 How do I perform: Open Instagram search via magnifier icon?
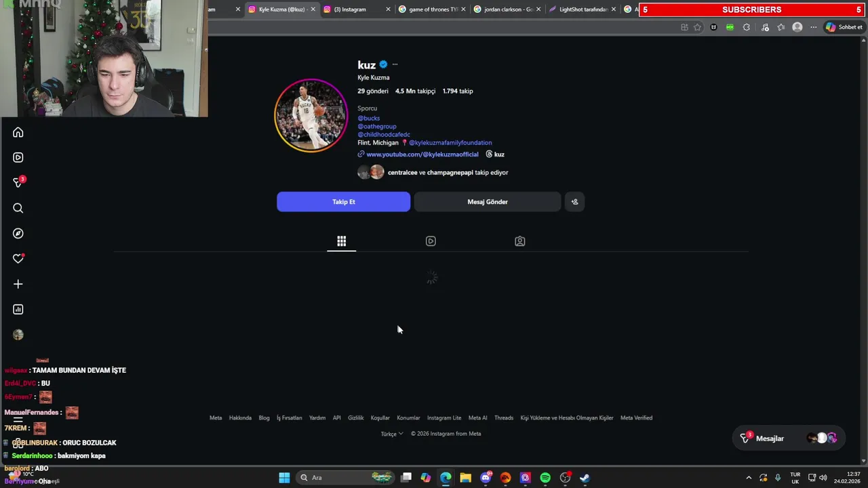click(x=18, y=208)
